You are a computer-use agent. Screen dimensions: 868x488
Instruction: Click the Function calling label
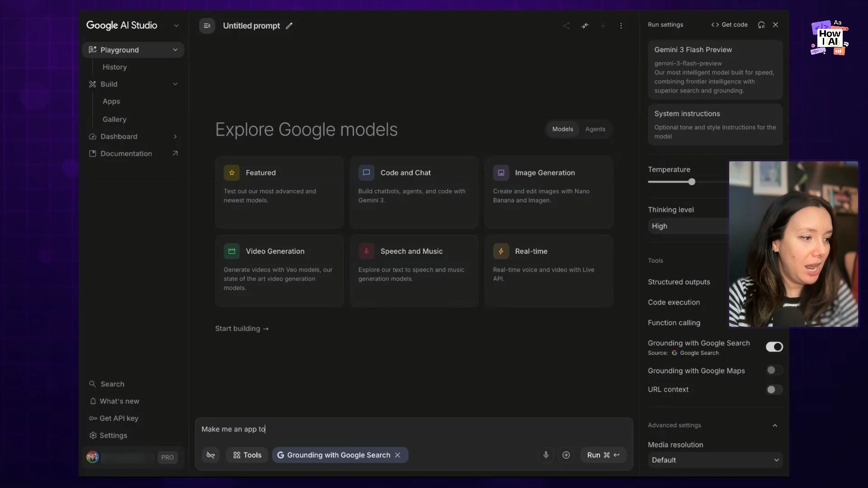[x=674, y=323]
